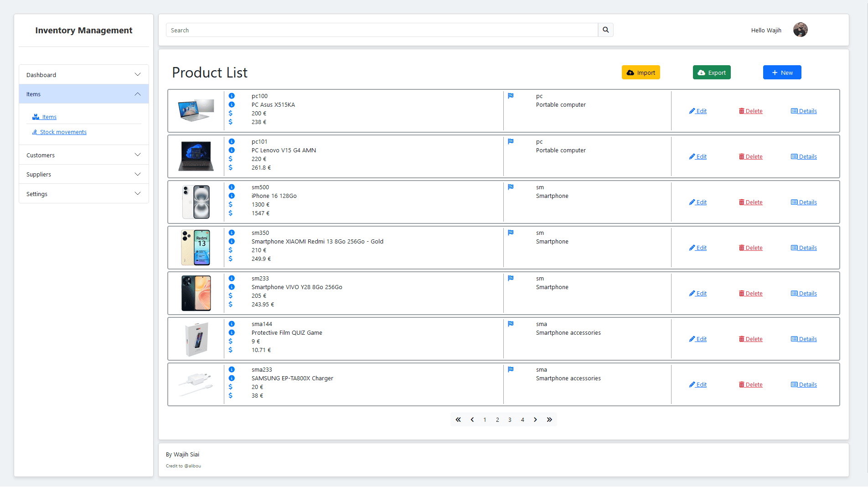Click the info icon next to iPhone 16 128Go
The width and height of the screenshot is (868, 487).
tap(232, 196)
